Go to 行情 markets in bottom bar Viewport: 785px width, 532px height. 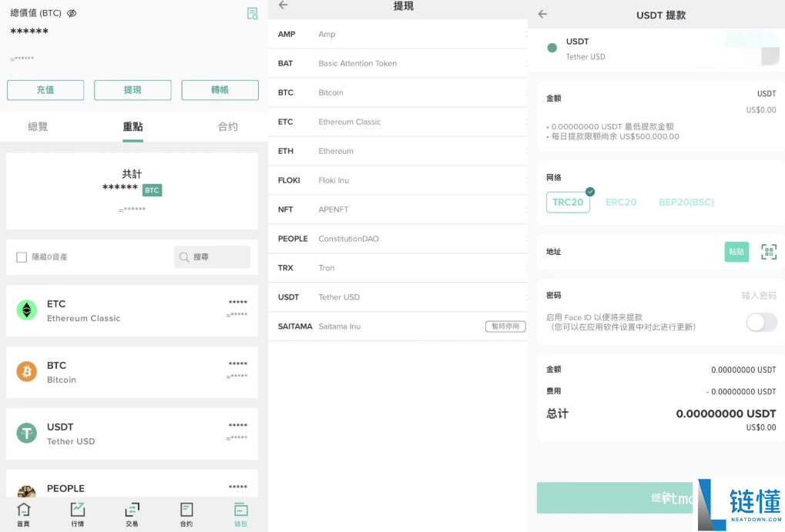78,515
